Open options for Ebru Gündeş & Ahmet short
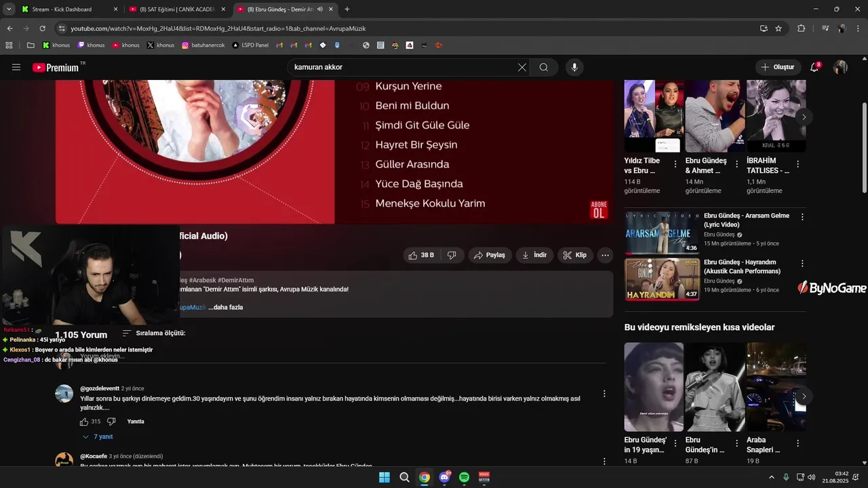This screenshot has height=488, width=868. pos(736,164)
